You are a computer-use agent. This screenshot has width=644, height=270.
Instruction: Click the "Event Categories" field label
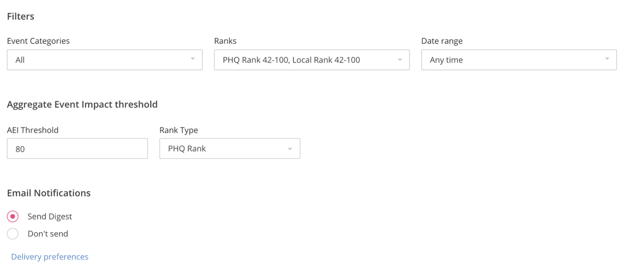tap(38, 41)
